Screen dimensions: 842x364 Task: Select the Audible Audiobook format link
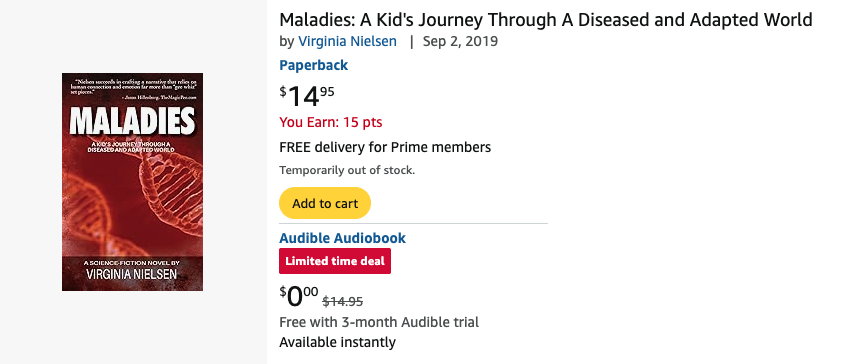(x=343, y=238)
